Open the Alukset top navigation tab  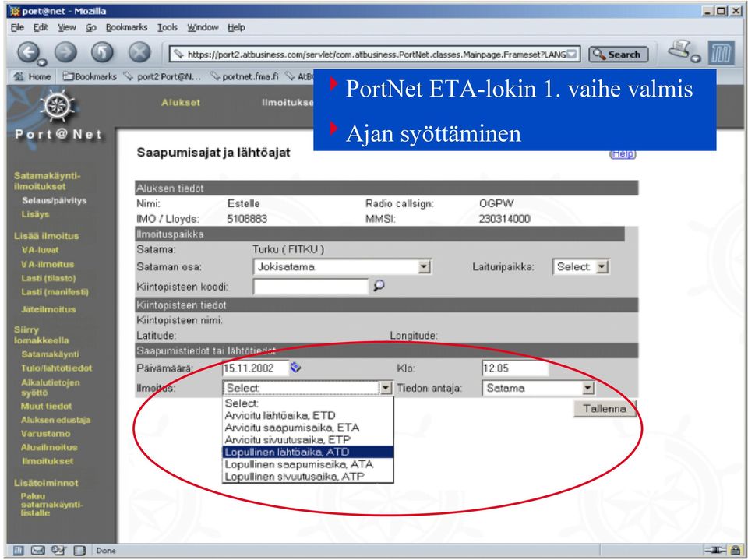[x=181, y=103]
